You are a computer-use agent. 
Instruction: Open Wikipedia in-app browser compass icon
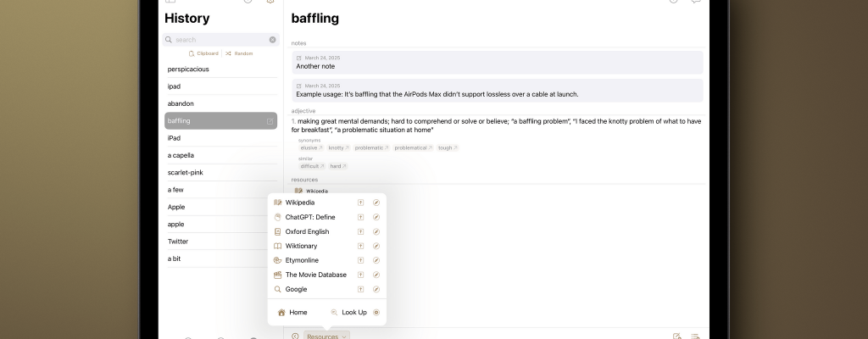coord(376,203)
